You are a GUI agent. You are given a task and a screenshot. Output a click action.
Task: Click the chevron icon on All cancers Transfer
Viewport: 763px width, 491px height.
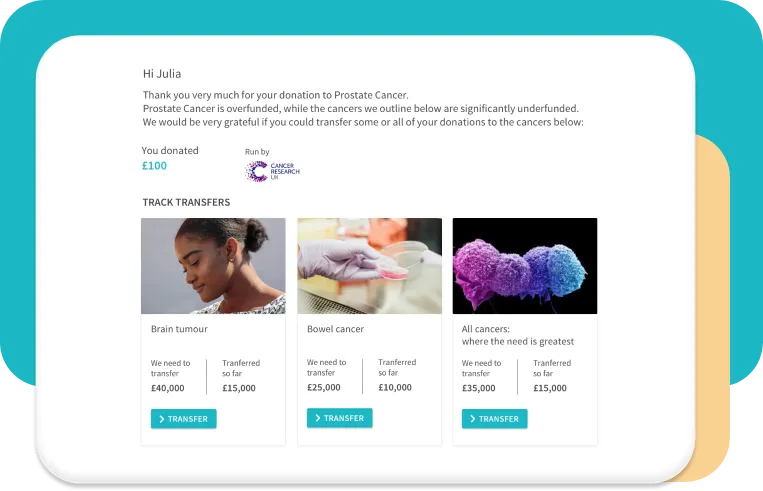point(472,419)
